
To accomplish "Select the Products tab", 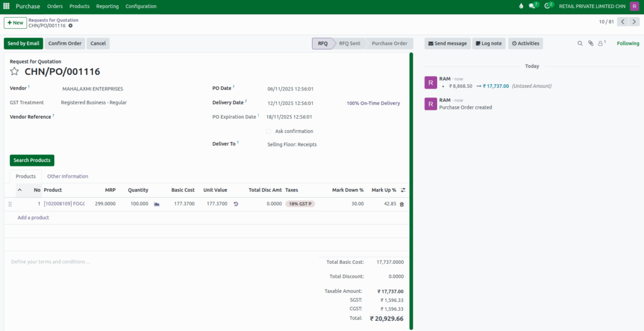I will (x=26, y=176).
